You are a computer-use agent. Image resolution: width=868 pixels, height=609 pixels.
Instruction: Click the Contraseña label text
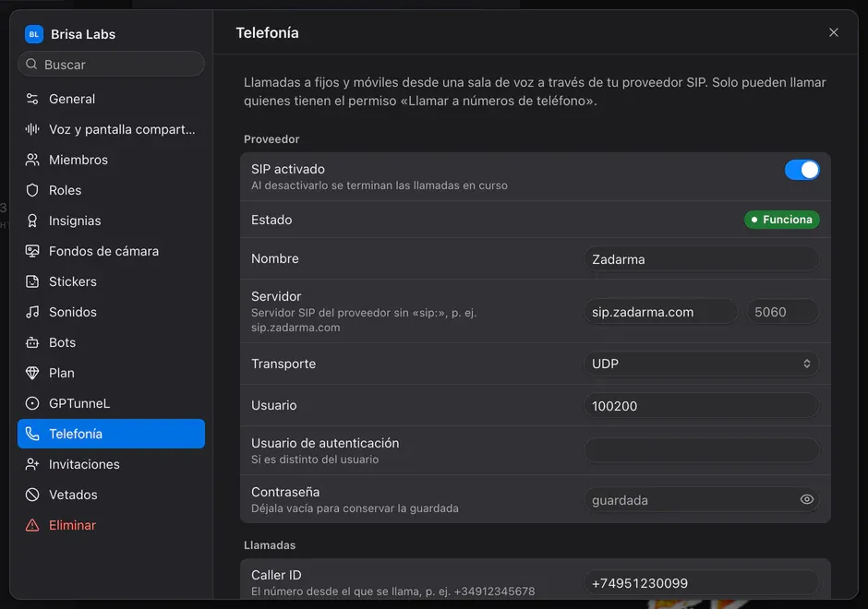click(285, 493)
